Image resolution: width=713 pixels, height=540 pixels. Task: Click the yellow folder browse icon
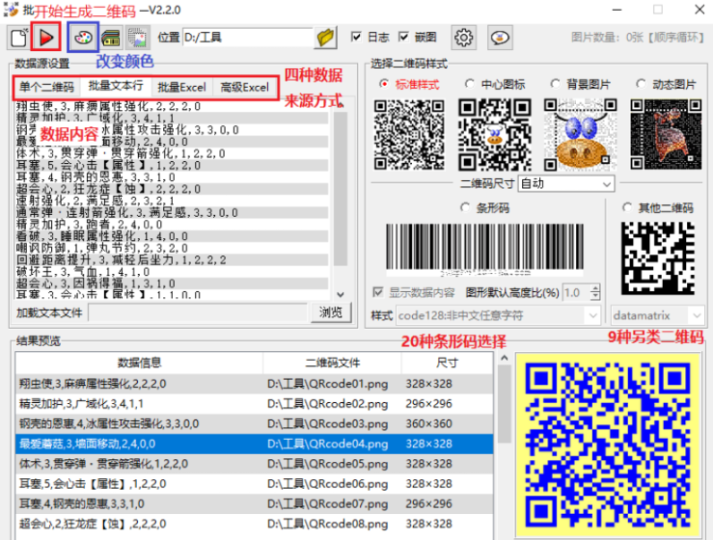[326, 38]
